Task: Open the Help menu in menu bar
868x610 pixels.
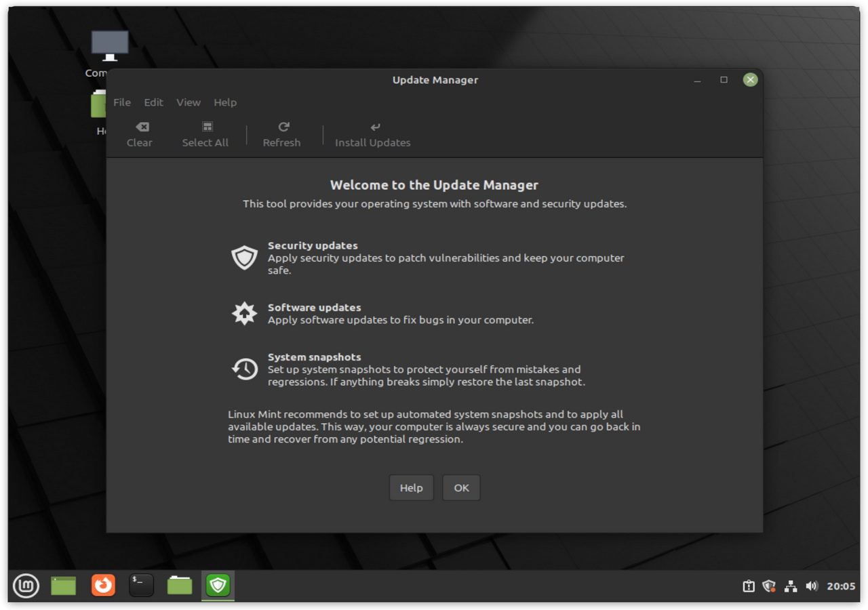Action: pos(225,102)
